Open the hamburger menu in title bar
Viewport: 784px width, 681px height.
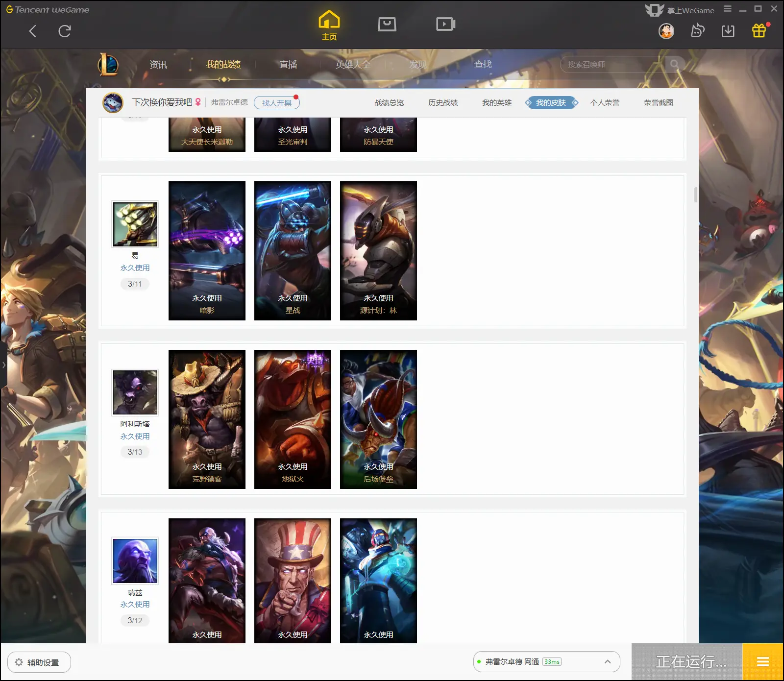coord(728,9)
